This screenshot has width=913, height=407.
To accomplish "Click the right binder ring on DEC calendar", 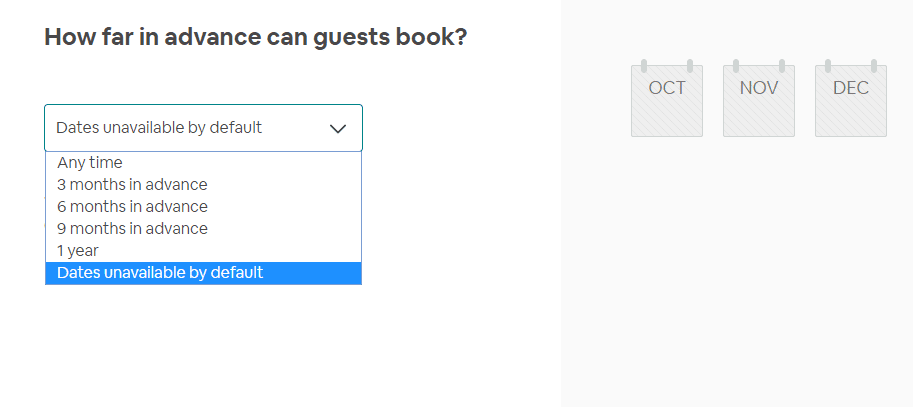I will coord(874,66).
